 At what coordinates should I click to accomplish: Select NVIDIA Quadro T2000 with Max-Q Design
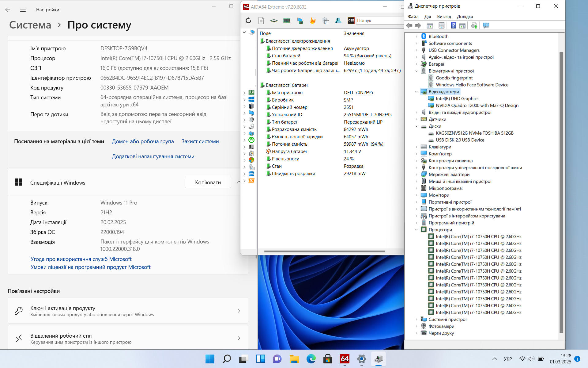[x=477, y=105]
